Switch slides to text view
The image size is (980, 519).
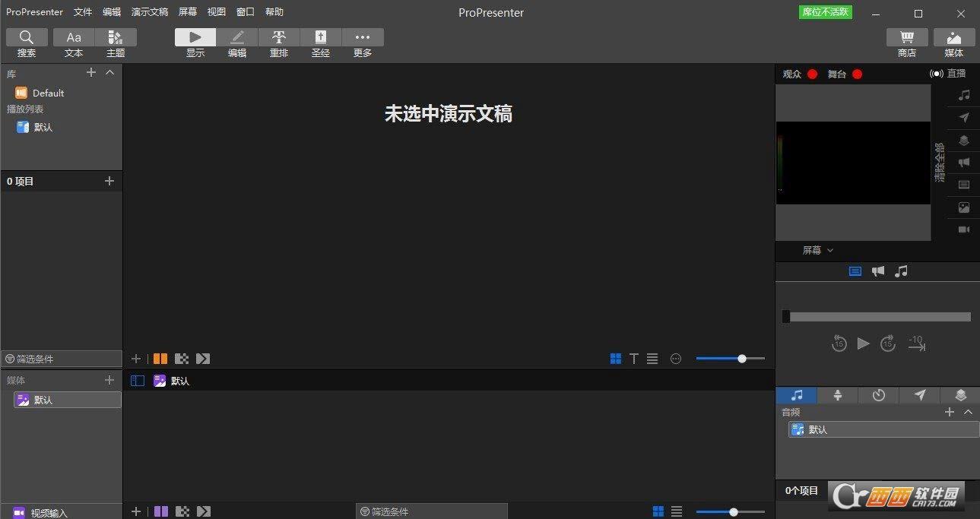point(634,359)
